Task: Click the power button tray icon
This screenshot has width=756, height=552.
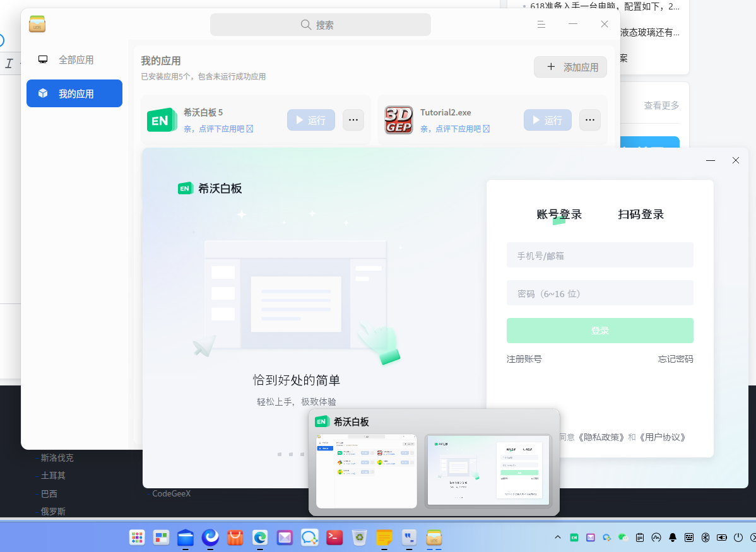Action: (x=738, y=537)
